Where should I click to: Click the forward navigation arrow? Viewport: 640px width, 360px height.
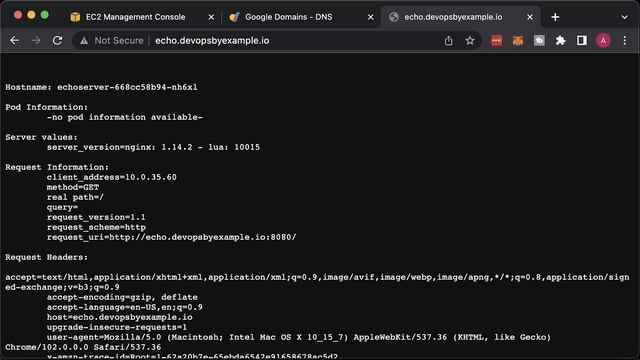click(x=36, y=40)
